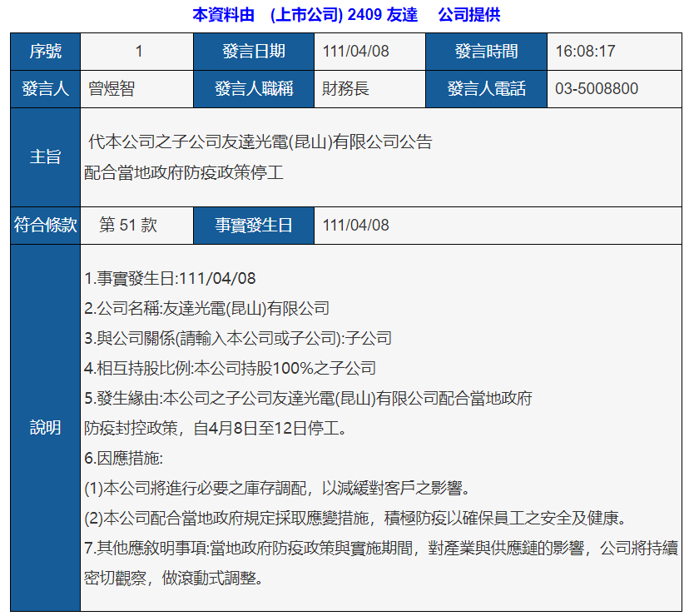Click the 符合條款 header cell
Viewport: 694px width, 616px height.
click(45, 226)
